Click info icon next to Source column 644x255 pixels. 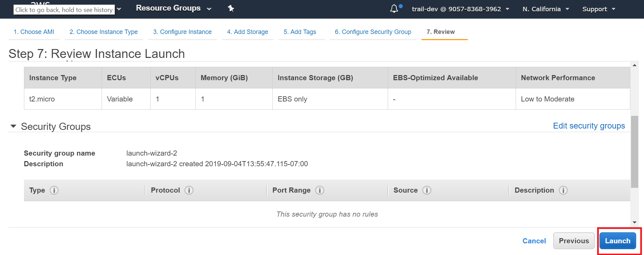[x=427, y=190]
